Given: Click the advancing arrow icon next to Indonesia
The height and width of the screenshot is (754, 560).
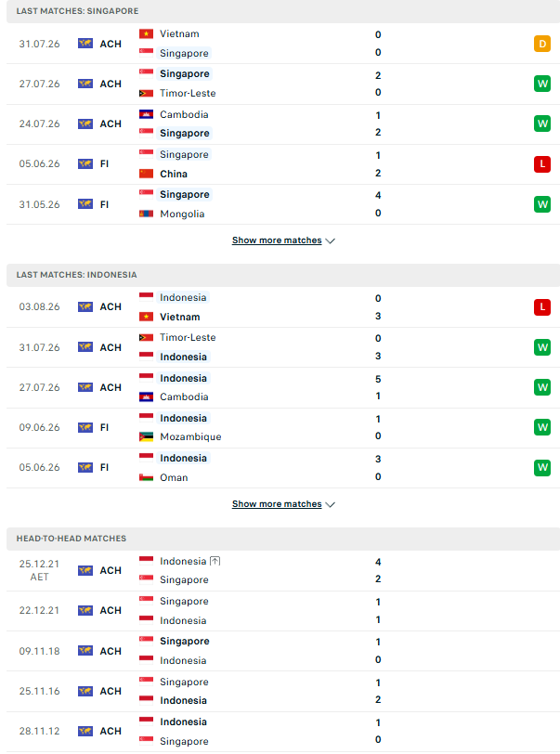Looking at the screenshot, I should (215, 561).
